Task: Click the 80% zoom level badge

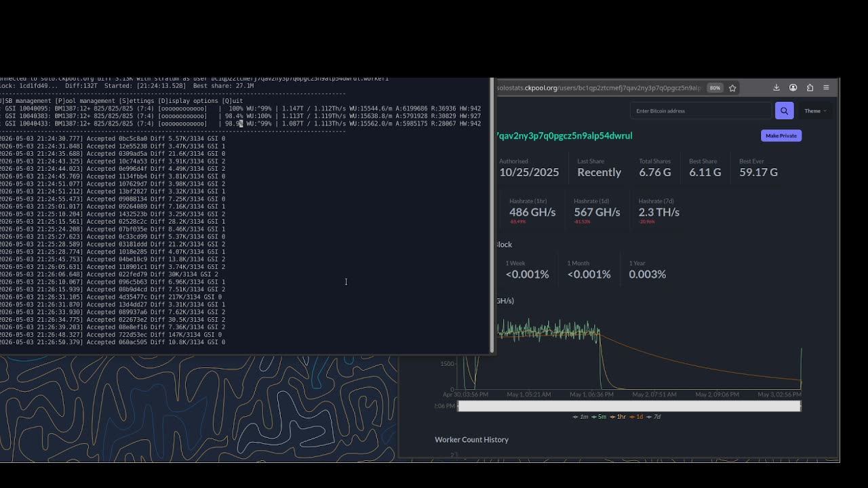Action: tap(715, 87)
